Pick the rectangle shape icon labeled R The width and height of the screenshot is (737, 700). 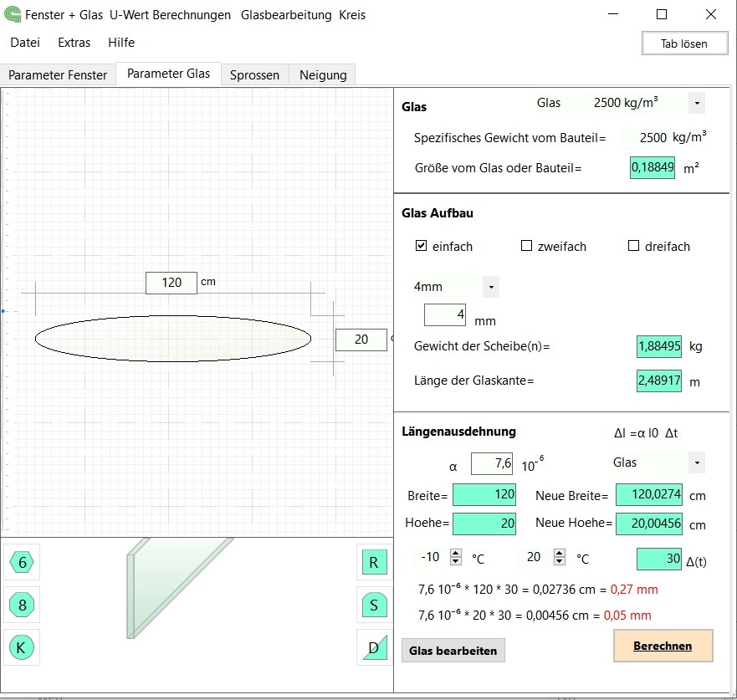pyautogui.click(x=374, y=562)
